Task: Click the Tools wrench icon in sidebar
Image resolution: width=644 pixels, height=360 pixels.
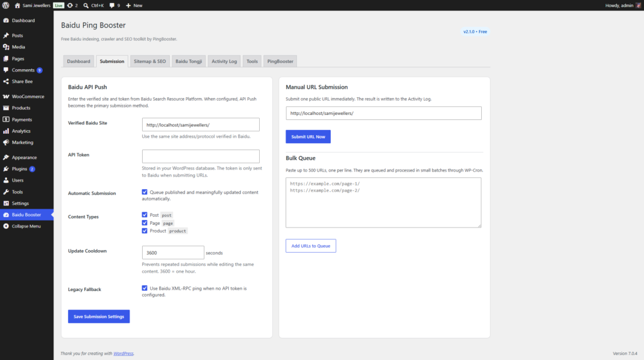Action: coord(6,192)
